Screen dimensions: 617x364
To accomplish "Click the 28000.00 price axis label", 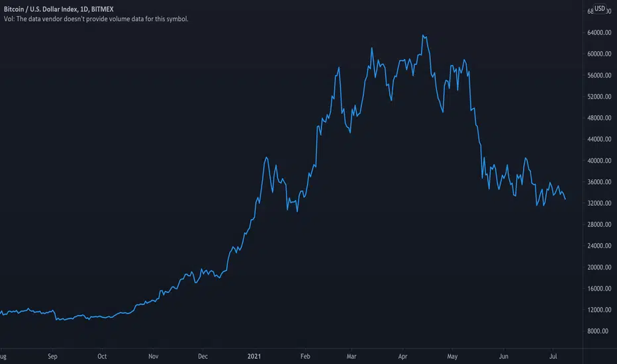I will [599, 224].
